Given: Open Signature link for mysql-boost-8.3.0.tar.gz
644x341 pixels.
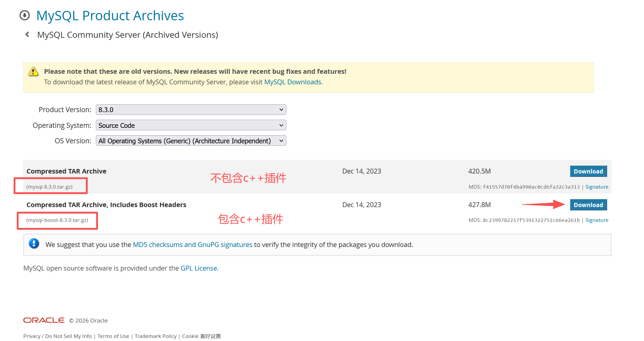Looking at the screenshot, I should [x=597, y=220].
